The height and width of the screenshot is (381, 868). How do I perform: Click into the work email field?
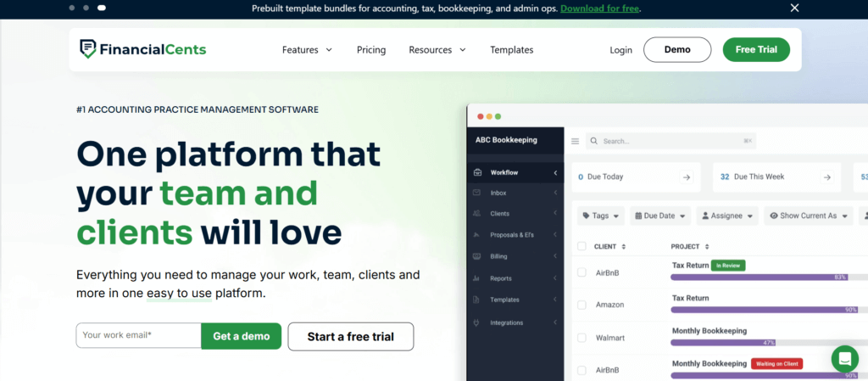(138, 335)
